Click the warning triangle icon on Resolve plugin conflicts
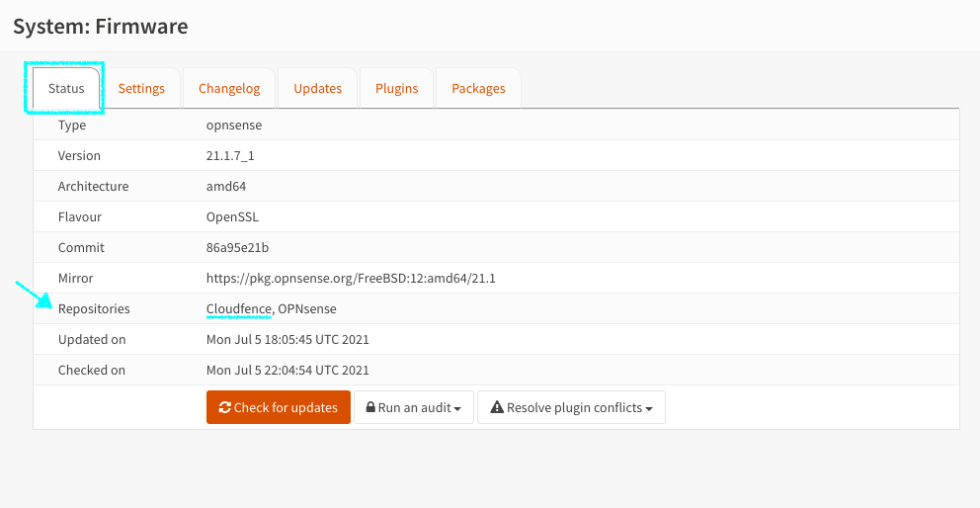Screen dimensions: 980x508 497,407
